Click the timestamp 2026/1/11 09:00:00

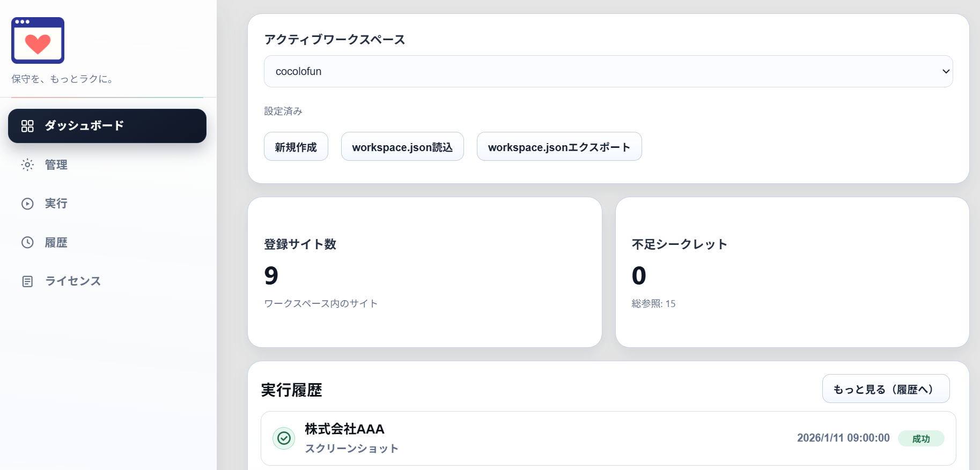[843, 438]
